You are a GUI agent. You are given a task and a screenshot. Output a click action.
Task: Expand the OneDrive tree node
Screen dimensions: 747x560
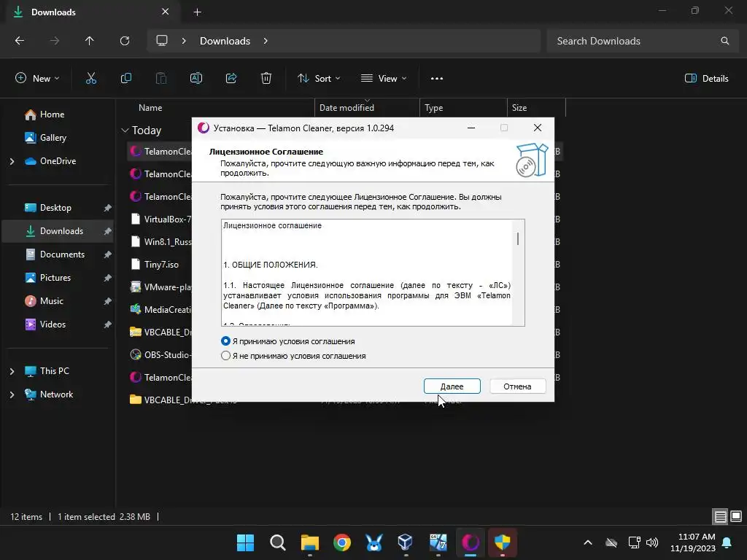(x=12, y=161)
